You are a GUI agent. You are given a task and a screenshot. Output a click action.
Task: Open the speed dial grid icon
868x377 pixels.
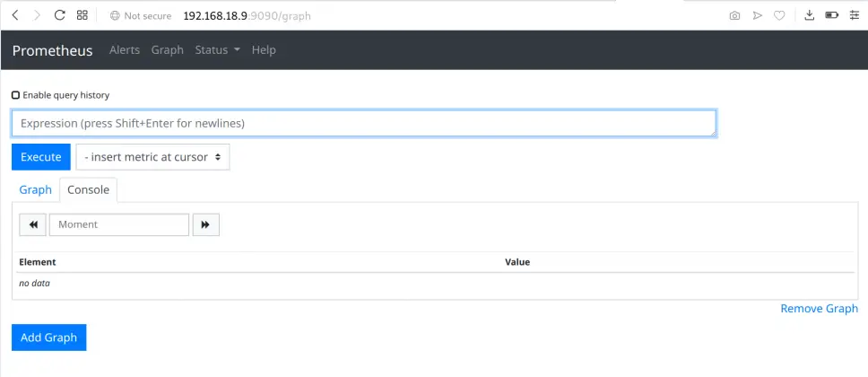pyautogui.click(x=82, y=15)
